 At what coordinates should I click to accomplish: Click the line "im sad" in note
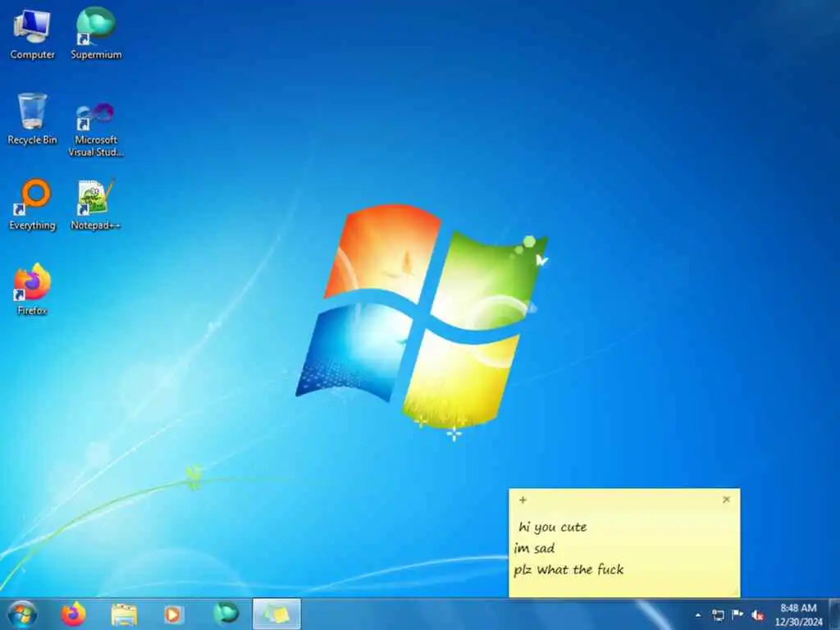click(x=534, y=548)
